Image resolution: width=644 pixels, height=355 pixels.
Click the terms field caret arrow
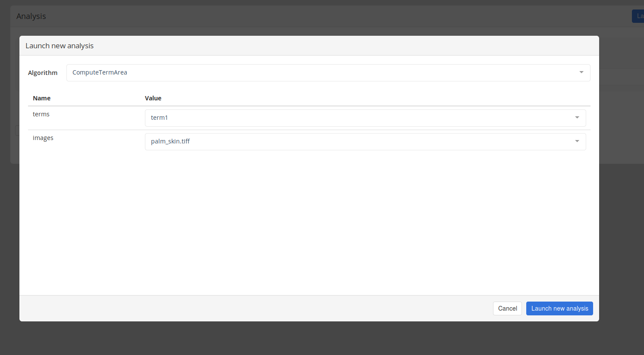pyautogui.click(x=577, y=118)
